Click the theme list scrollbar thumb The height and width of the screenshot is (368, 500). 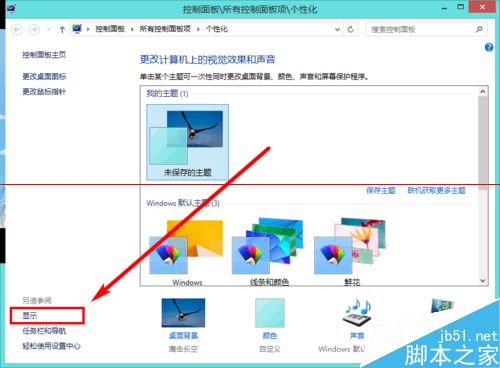[x=483, y=142]
